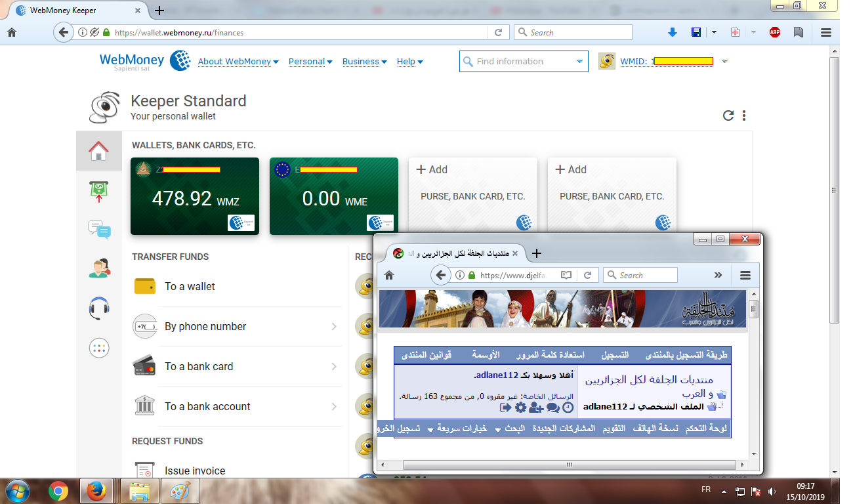Open the top-up (deposit) sidebar icon
Screen dimensions: 853x504
coord(98,191)
